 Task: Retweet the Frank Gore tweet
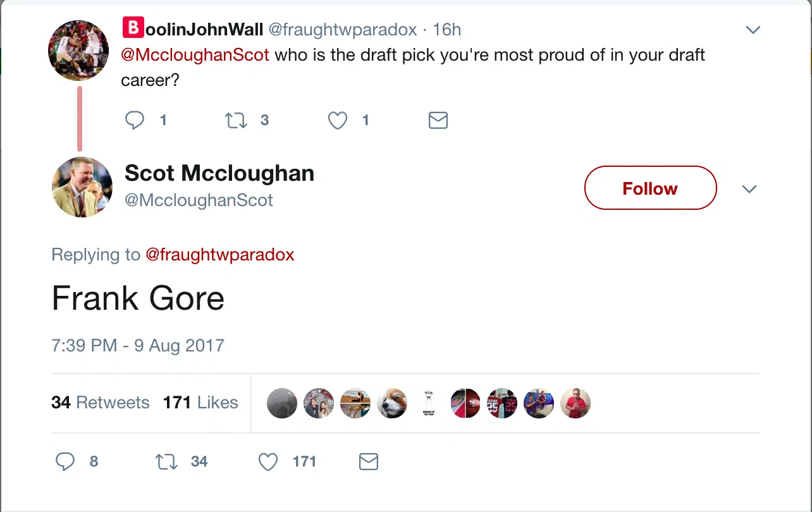167,462
